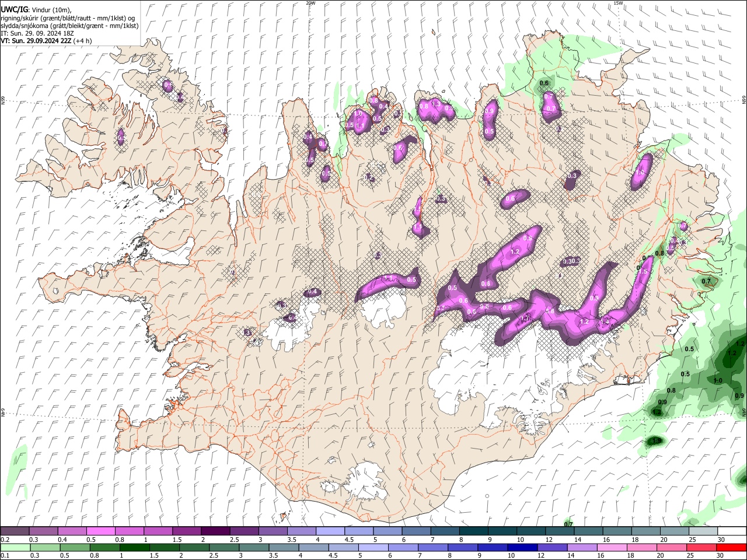Select lower legend swatch labeled 9

493,547
